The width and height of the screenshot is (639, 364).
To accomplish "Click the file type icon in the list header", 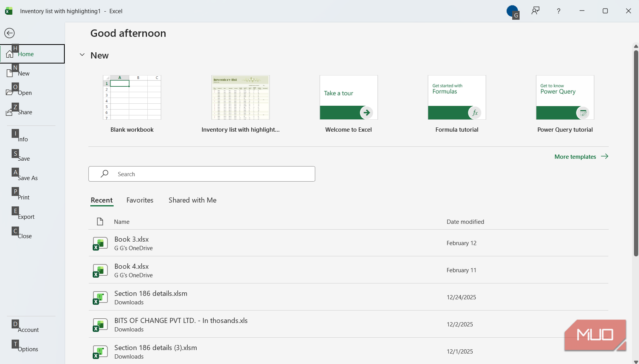I will tap(100, 221).
